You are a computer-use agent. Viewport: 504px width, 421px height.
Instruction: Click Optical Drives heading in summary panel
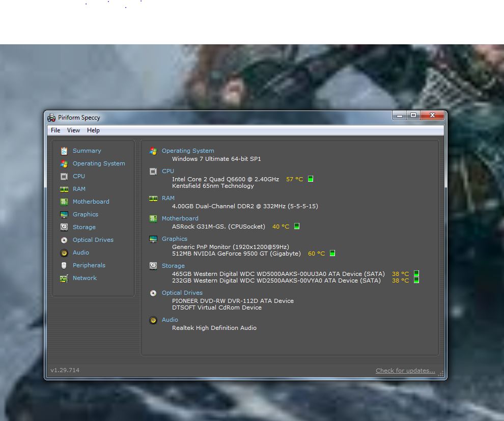point(182,293)
